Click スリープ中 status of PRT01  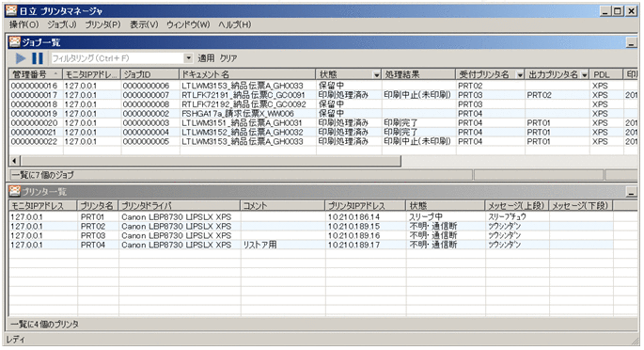point(426,217)
